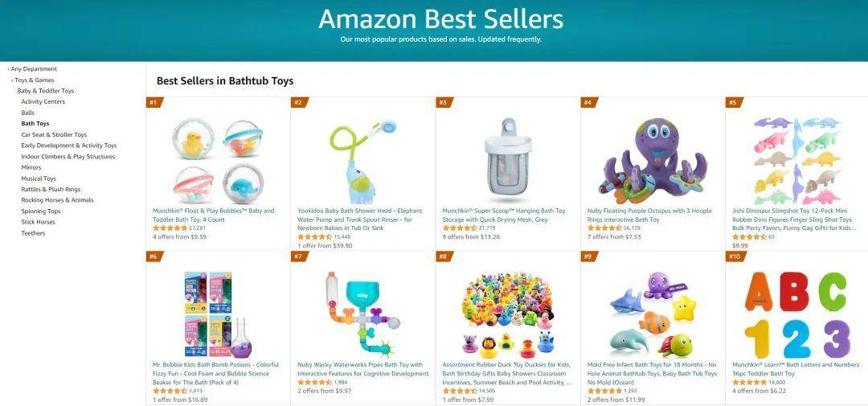The image size is (868, 406).
Task: Click '9 offers from $13.26' link
Action: (x=471, y=237)
